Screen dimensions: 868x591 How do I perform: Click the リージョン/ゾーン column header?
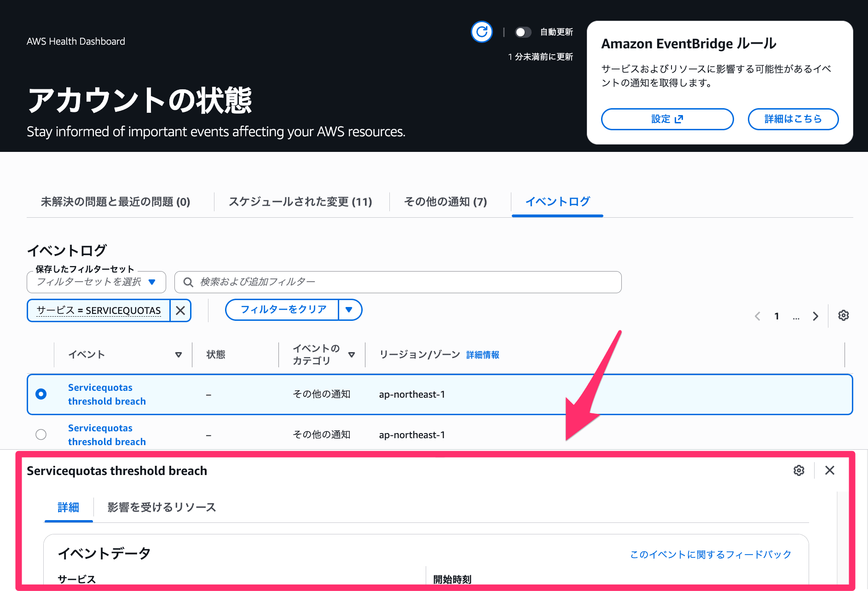[420, 354]
